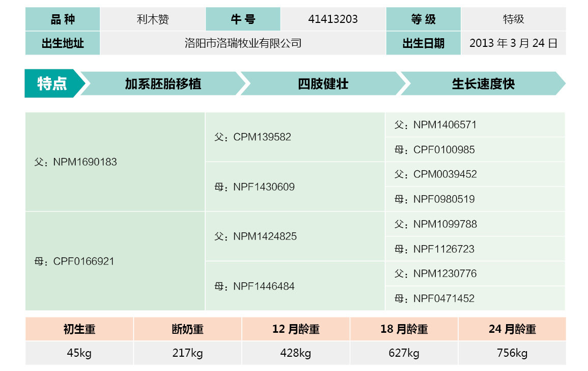Click birth date 2013 年 3 月 24 日
Image resolution: width=588 pixels, height=371 pixels.
coord(513,43)
